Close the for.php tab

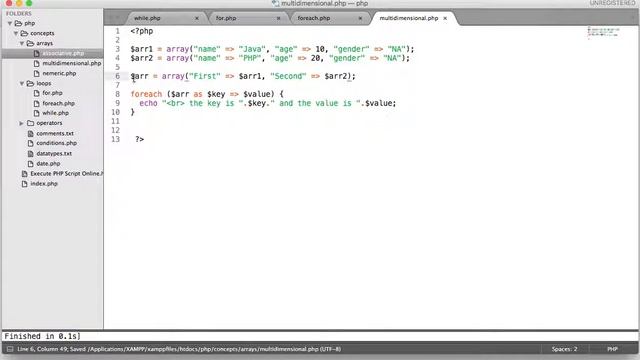278,18
